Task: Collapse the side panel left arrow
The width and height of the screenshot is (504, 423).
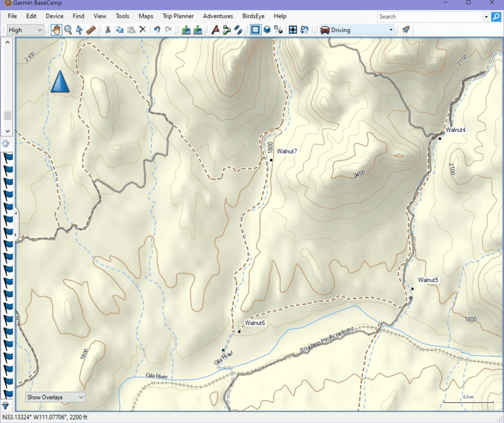Action: point(16,213)
